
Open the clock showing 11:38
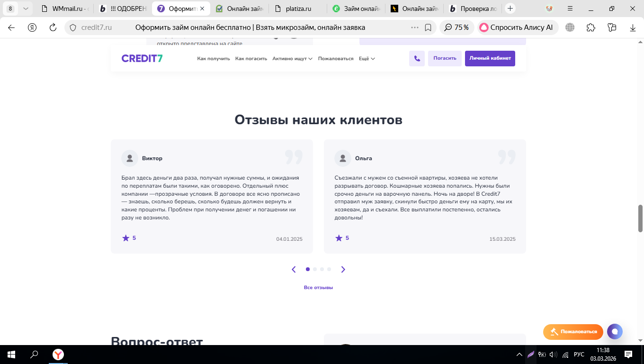point(603,355)
